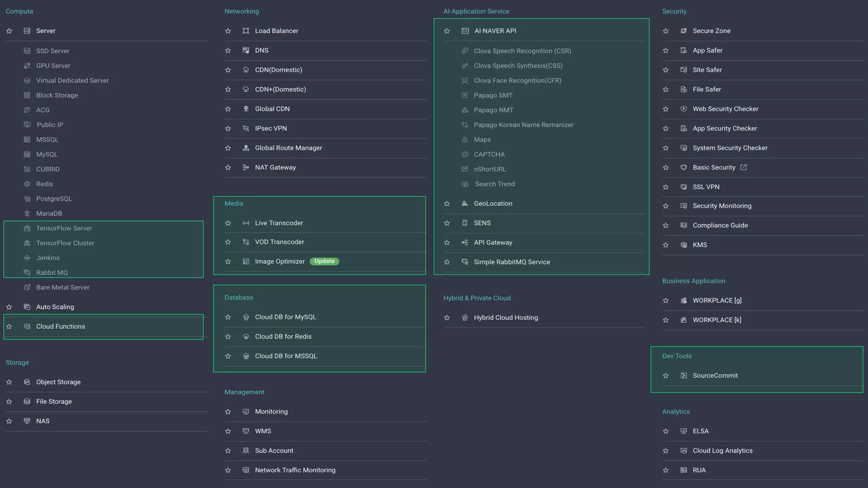The image size is (868, 488).
Task: Open Network Traffic Monitoring link
Action: (x=295, y=470)
